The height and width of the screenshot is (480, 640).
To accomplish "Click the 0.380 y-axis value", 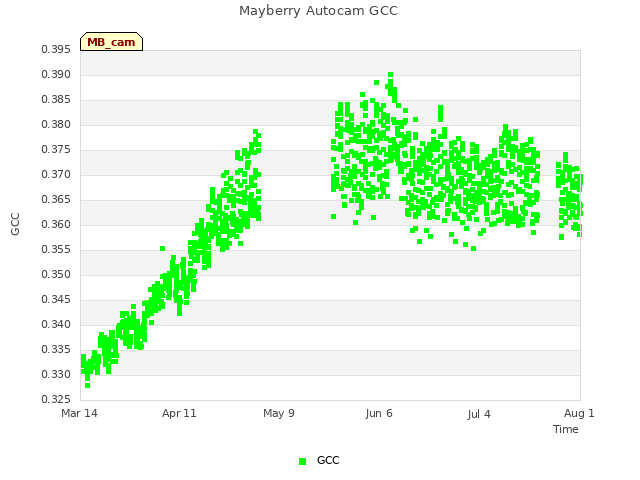I will pos(56,124).
